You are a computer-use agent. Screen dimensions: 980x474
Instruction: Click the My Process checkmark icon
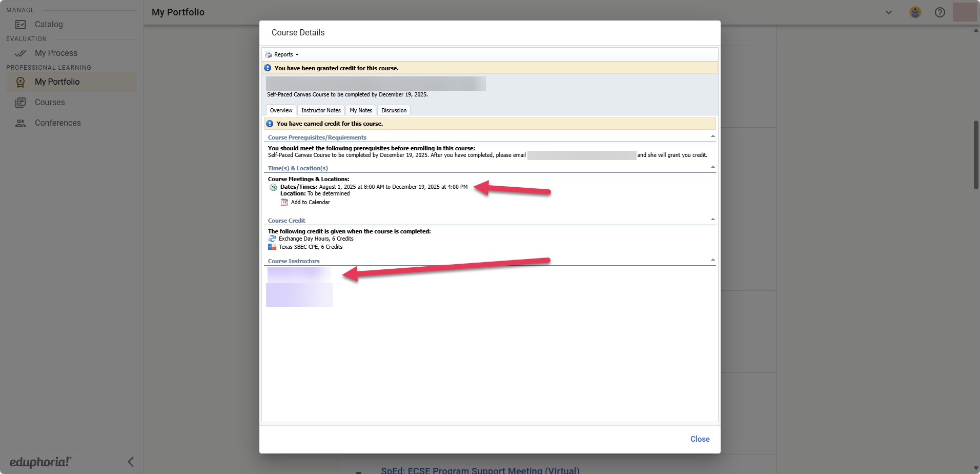click(21, 53)
